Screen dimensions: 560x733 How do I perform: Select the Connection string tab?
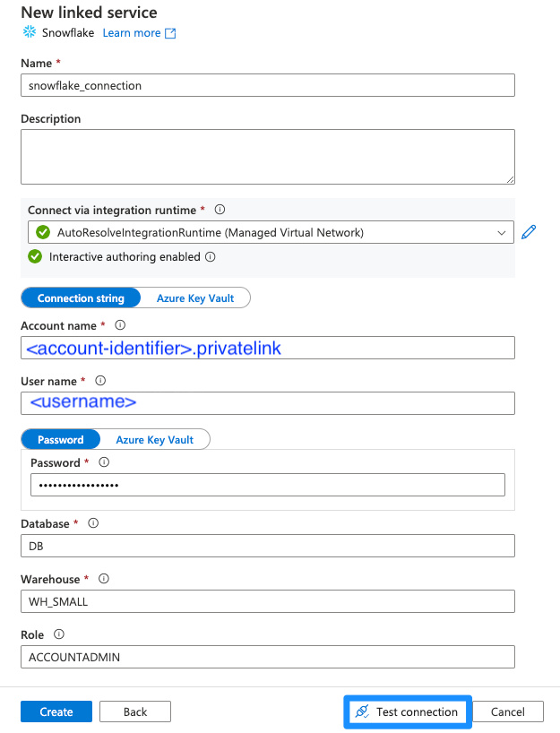[x=81, y=298]
